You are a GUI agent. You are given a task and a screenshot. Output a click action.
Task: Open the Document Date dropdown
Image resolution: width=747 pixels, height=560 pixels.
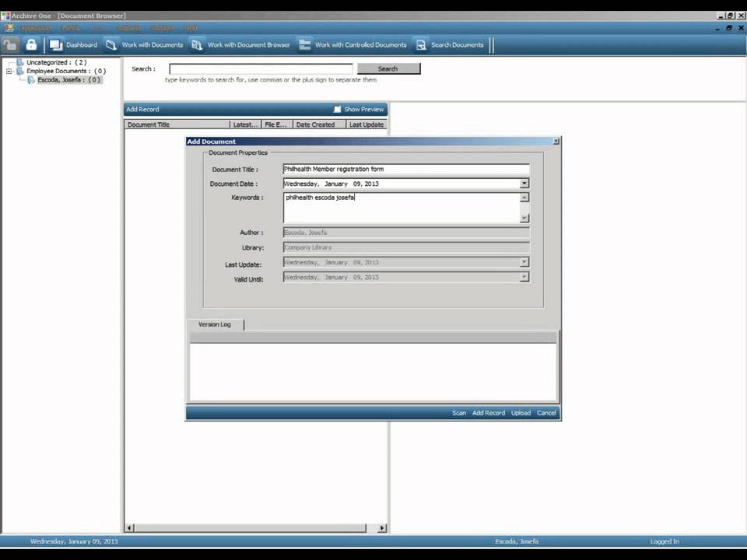[x=524, y=184]
